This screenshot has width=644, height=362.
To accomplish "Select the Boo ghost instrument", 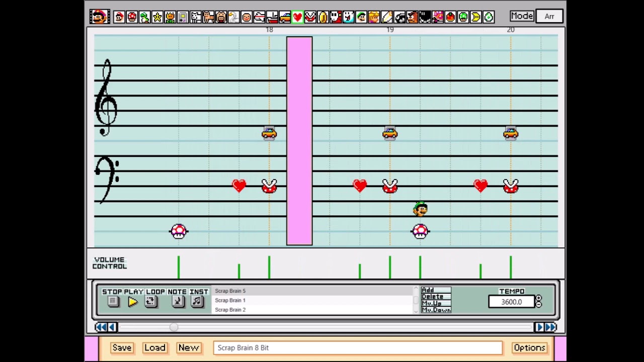I will pyautogui.click(x=349, y=17).
